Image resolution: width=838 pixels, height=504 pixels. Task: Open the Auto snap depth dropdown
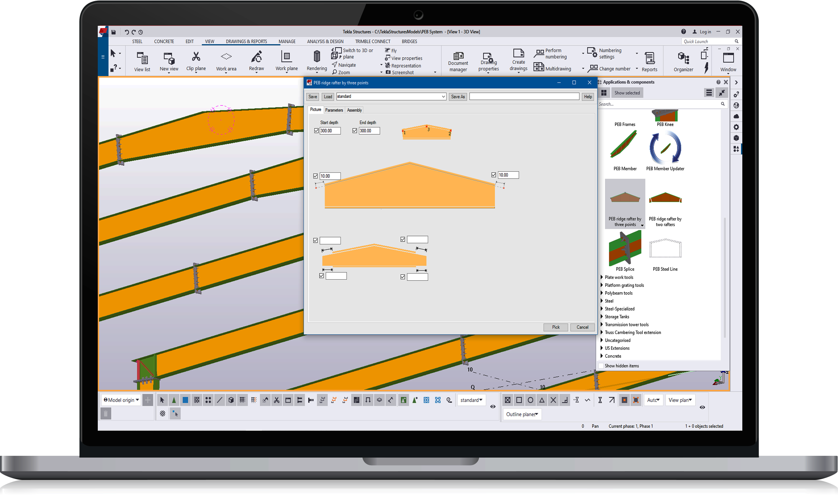pos(653,400)
